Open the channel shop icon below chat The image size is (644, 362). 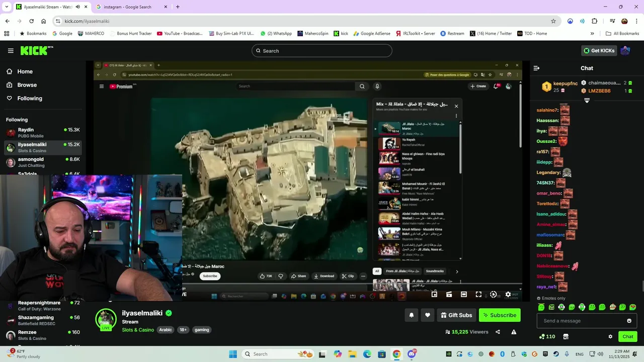pos(566,336)
